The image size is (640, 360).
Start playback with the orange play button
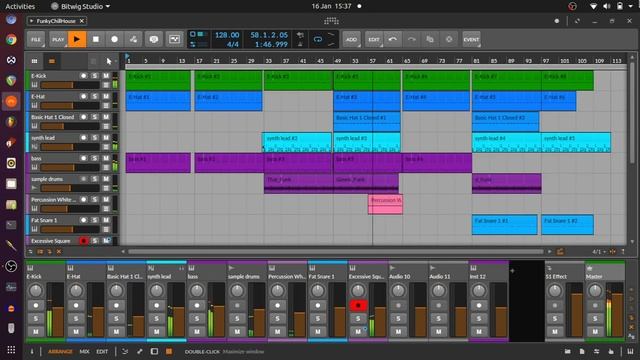pos(76,39)
